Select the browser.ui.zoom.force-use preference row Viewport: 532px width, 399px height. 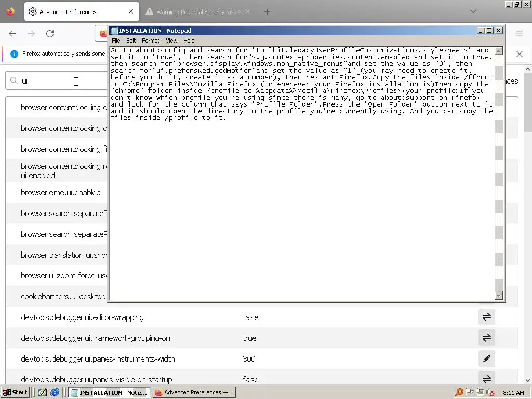tap(57, 275)
